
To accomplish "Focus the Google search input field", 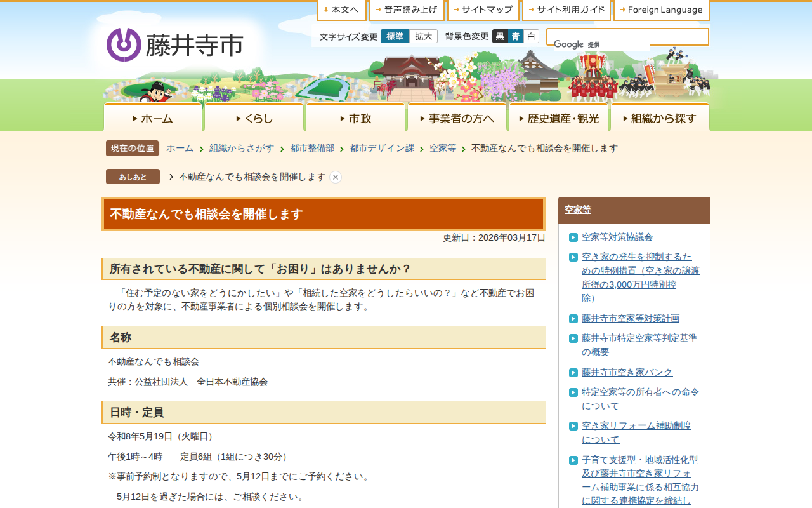I will (x=627, y=37).
